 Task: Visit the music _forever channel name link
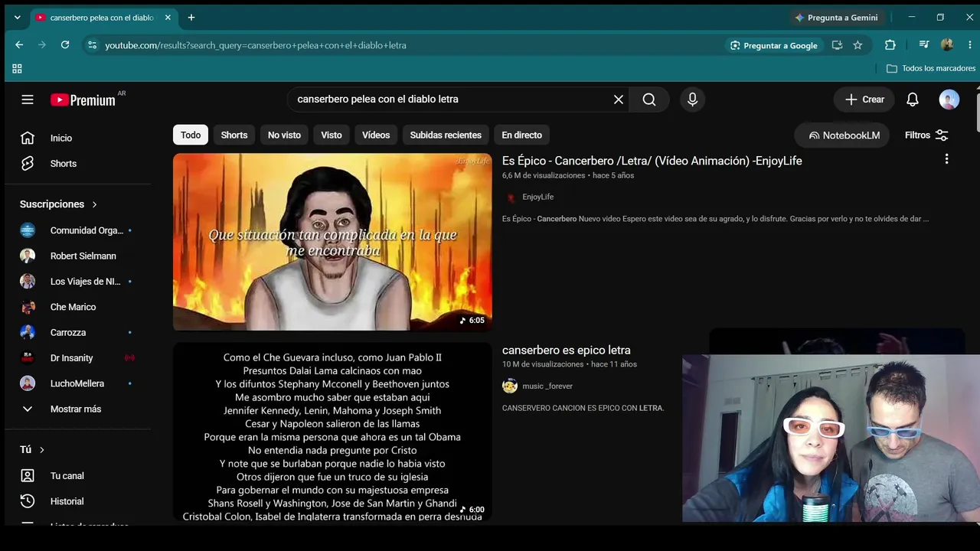click(547, 386)
